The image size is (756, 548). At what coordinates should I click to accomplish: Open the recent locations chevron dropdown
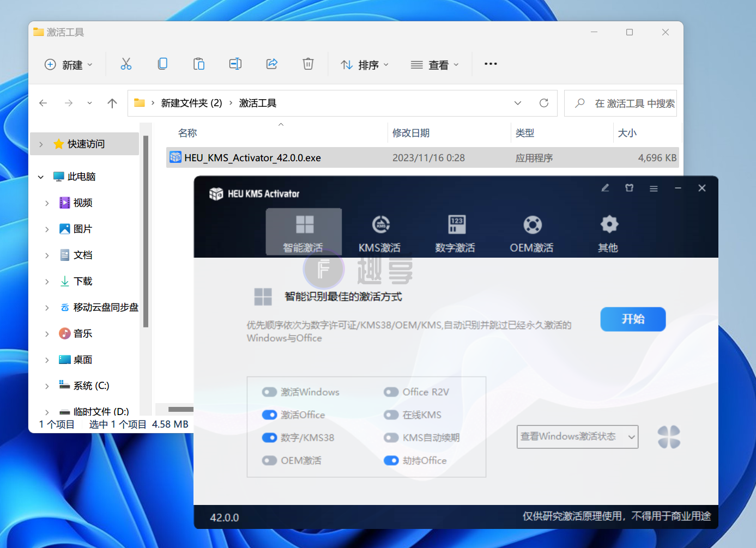[89, 103]
